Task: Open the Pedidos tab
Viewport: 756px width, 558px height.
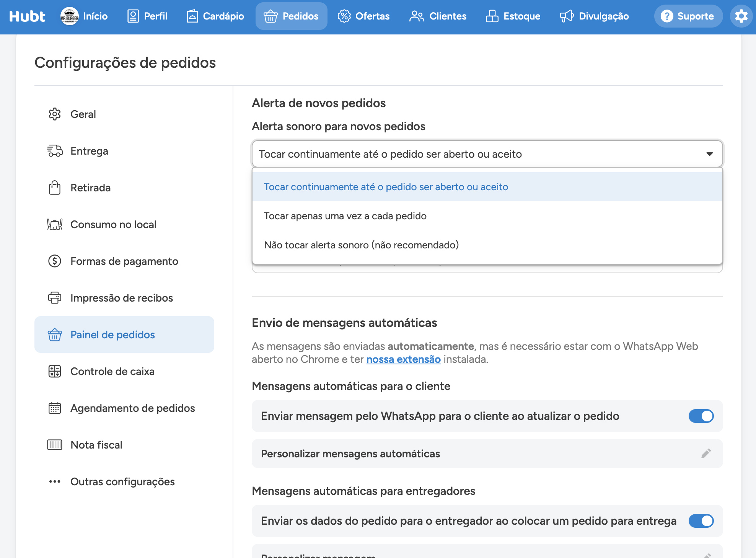Action: [291, 16]
